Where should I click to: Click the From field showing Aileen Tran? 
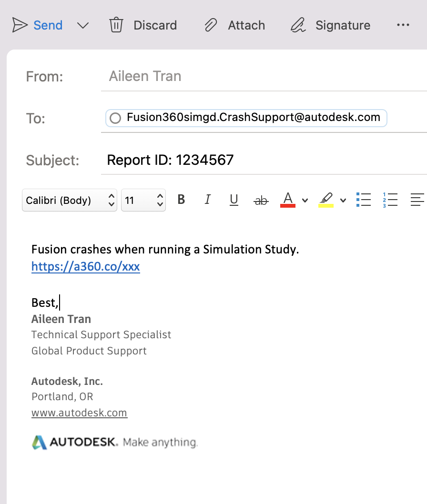(x=264, y=77)
